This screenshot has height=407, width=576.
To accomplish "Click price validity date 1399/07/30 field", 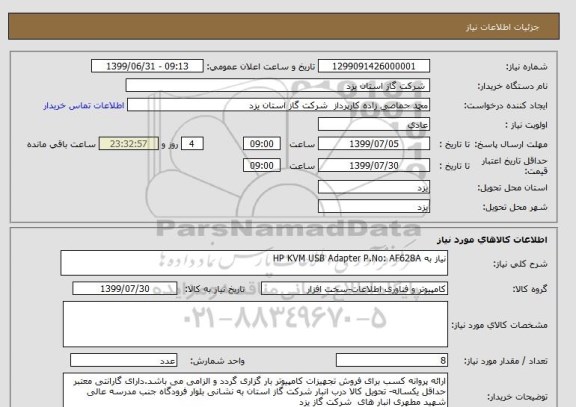I will (374, 165).
